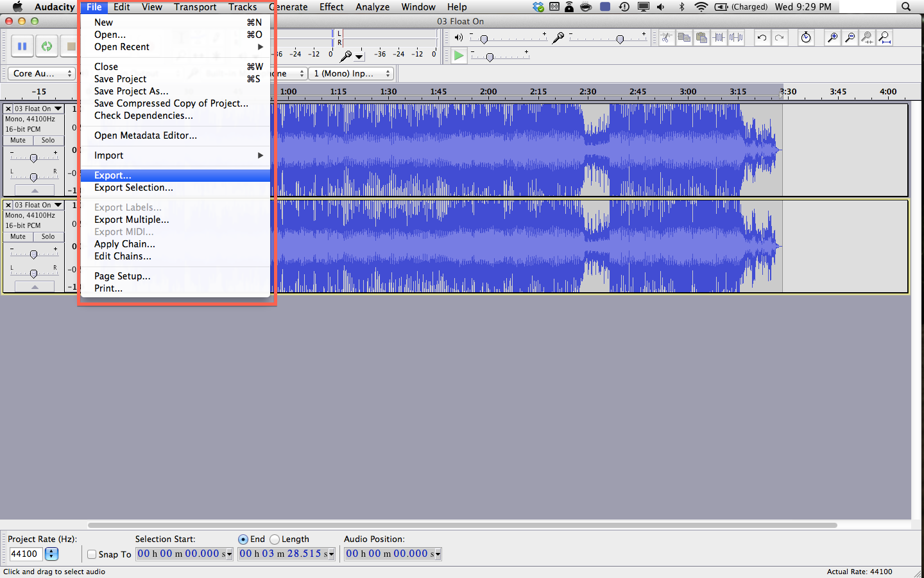Click the top track gain slider
The width and height of the screenshot is (924, 578).
(34, 157)
